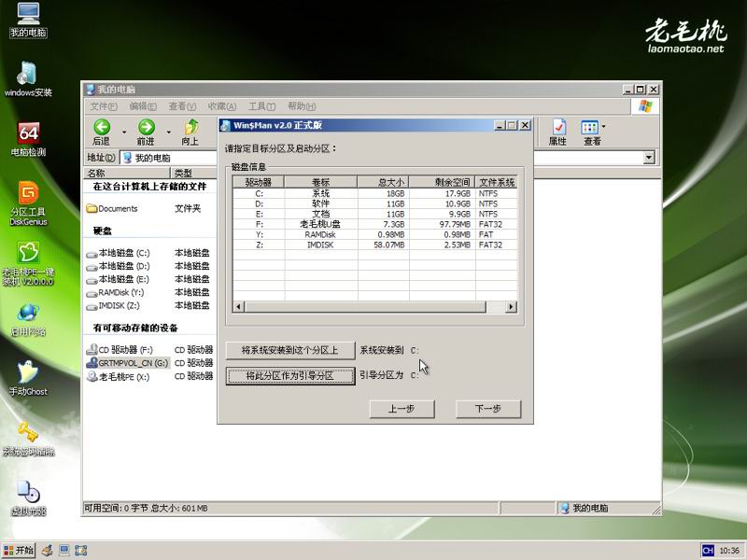
Task: Select IMDISK (Z:) in the 我的电脑 list
Action: pos(113,306)
